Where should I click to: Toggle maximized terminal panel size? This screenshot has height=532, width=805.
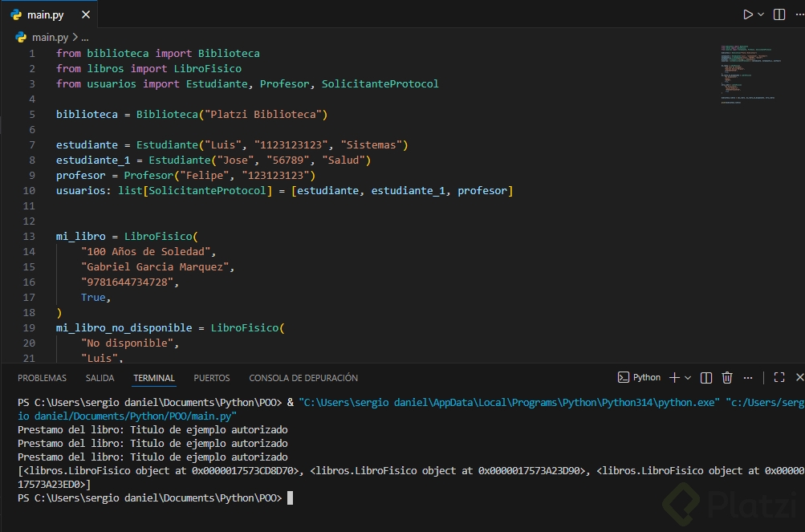click(779, 377)
